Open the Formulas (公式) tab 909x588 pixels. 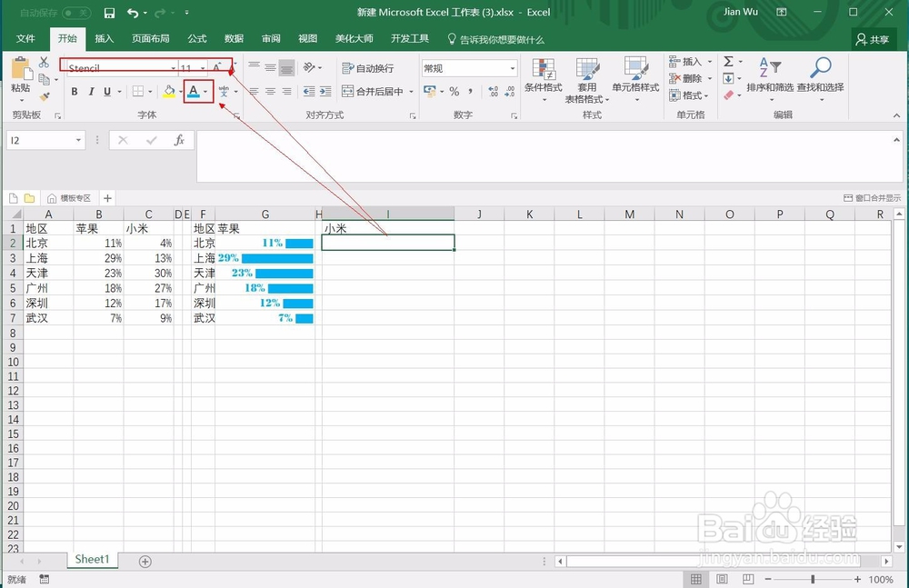[197, 38]
